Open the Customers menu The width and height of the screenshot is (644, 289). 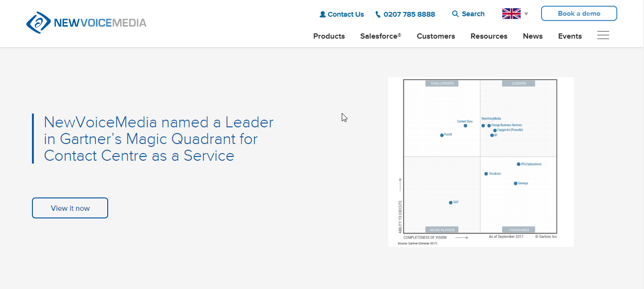coord(436,36)
